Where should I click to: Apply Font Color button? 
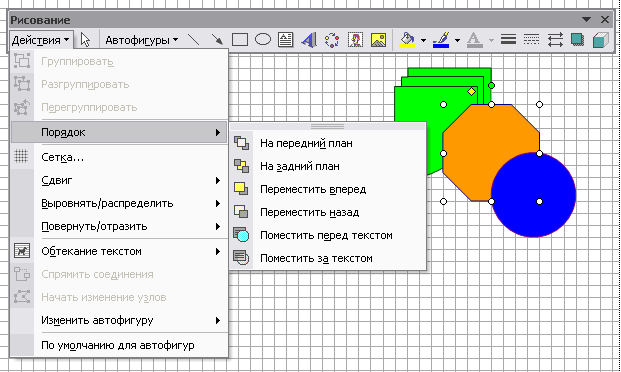[474, 40]
